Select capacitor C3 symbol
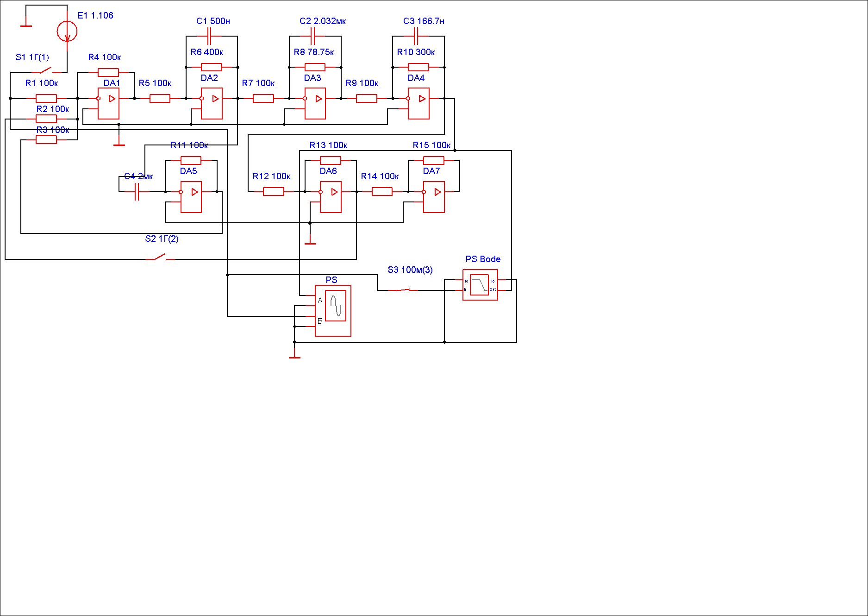The image size is (868, 616). (416, 36)
